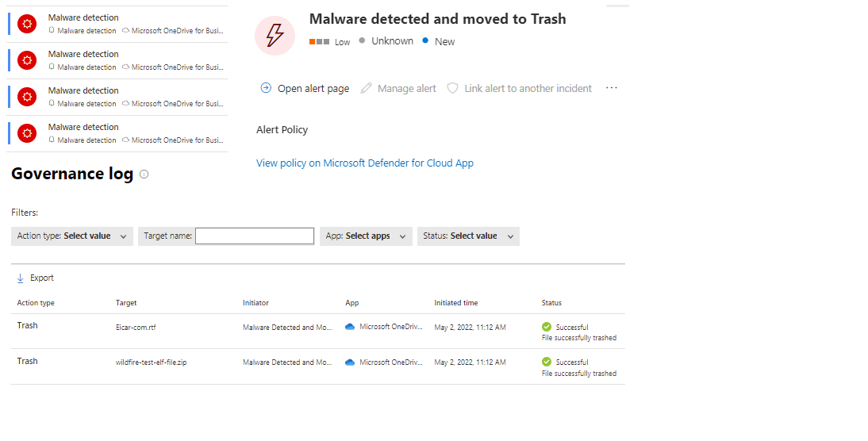
Task: Click green success checkmark for wildfire-test-elf-file.zip
Action: [x=546, y=362]
